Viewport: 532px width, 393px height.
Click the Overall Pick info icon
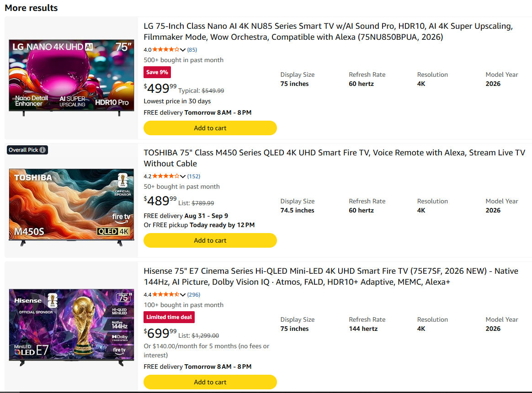[43, 150]
